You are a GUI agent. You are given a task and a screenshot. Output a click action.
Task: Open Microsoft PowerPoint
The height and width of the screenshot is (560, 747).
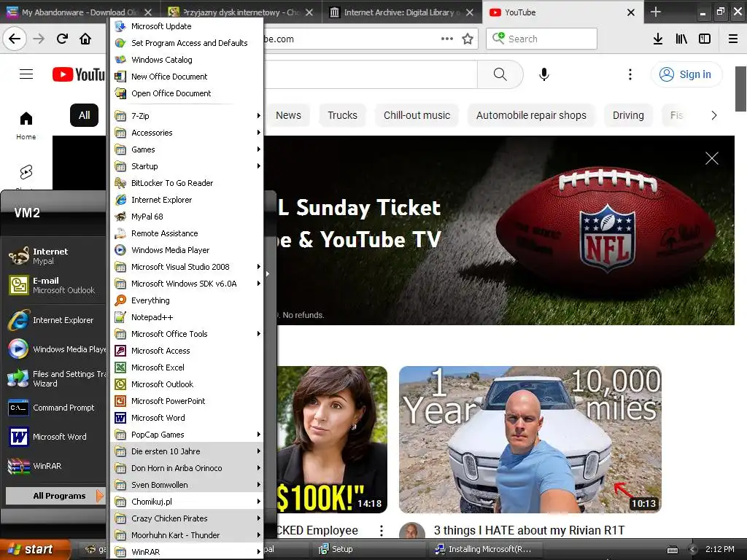pos(186,401)
